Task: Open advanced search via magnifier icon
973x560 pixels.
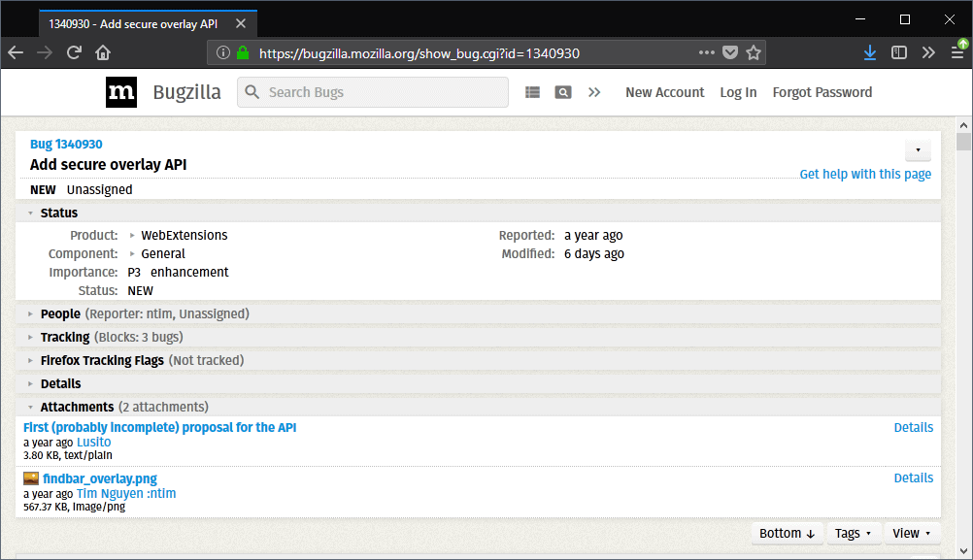Action: click(563, 91)
